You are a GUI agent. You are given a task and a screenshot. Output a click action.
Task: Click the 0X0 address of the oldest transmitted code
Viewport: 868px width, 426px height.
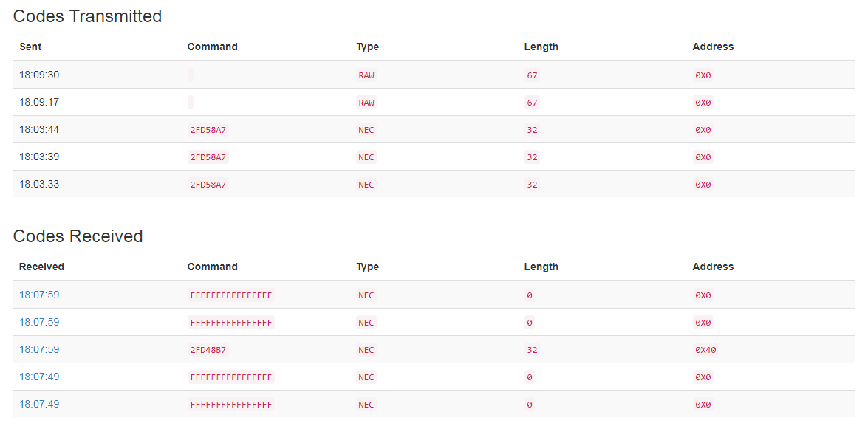703,184
